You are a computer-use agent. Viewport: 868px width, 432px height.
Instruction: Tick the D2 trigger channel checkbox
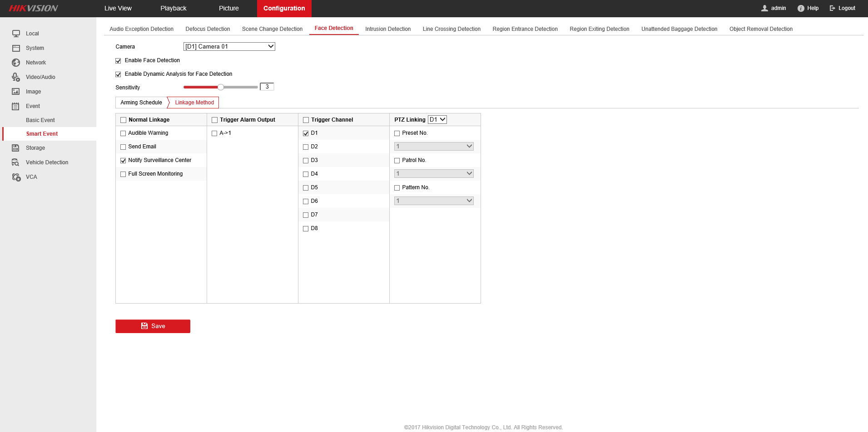[306, 147]
